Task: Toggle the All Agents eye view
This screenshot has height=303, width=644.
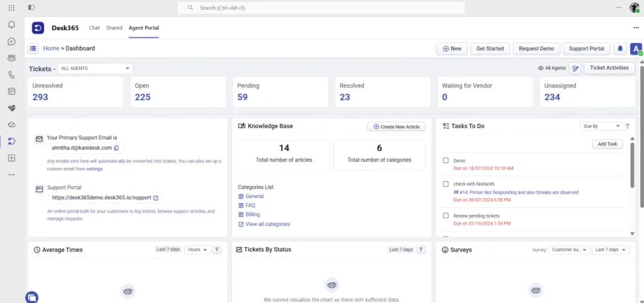Action: (552, 69)
